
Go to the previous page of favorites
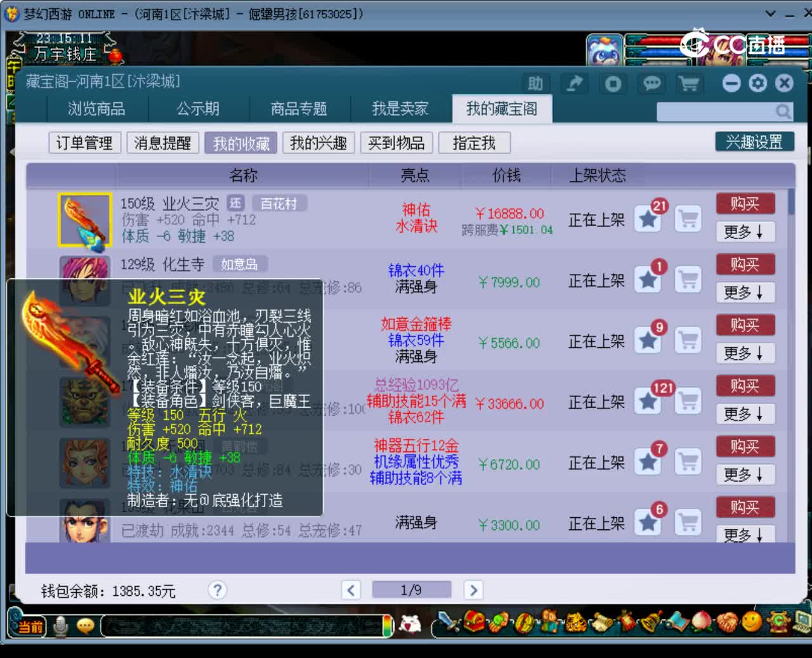coord(351,590)
